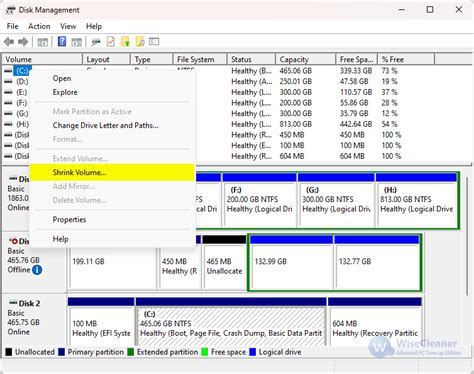Click the Connect/Refresh disk toolbar icon
Image resolution: width=474 pixels, height=374 pixels.
pyautogui.click(x=96, y=42)
